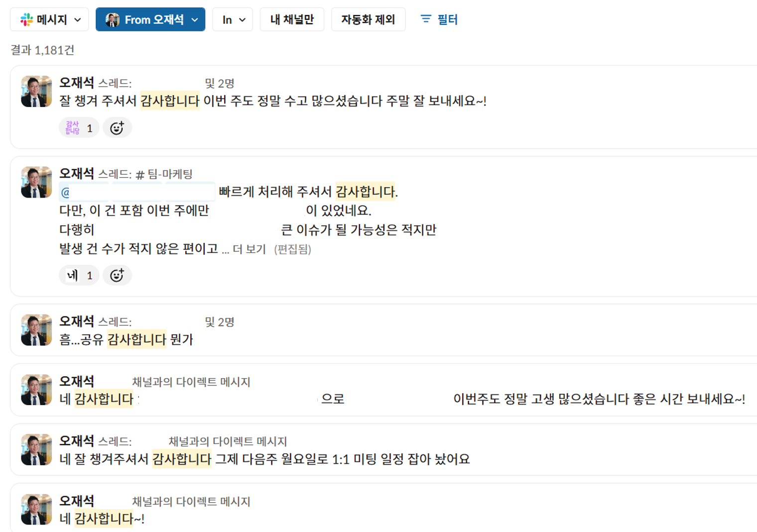The width and height of the screenshot is (757, 532).
Task: Open 필터 options
Action: tap(447, 20)
